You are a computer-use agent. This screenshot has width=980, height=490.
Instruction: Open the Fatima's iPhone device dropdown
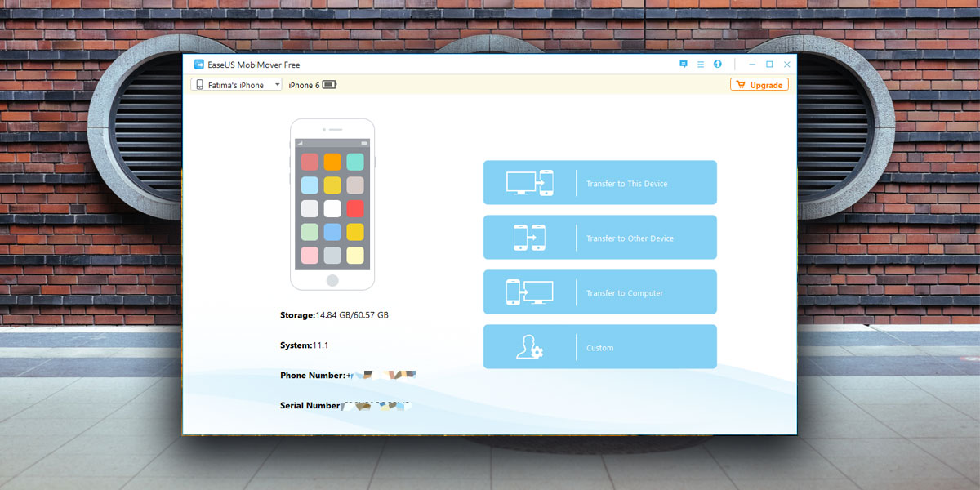pos(236,85)
